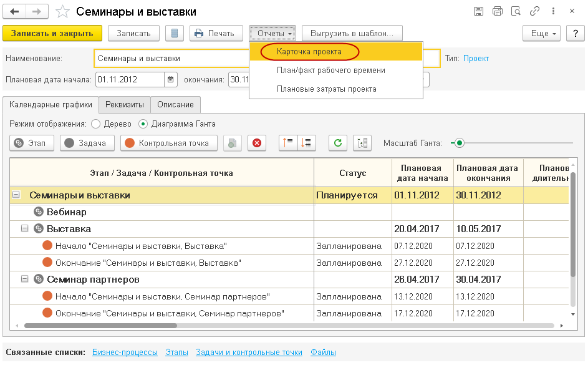
Task: Click the Масштаб Ганта slider handle
Action: click(x=460, y=143)
